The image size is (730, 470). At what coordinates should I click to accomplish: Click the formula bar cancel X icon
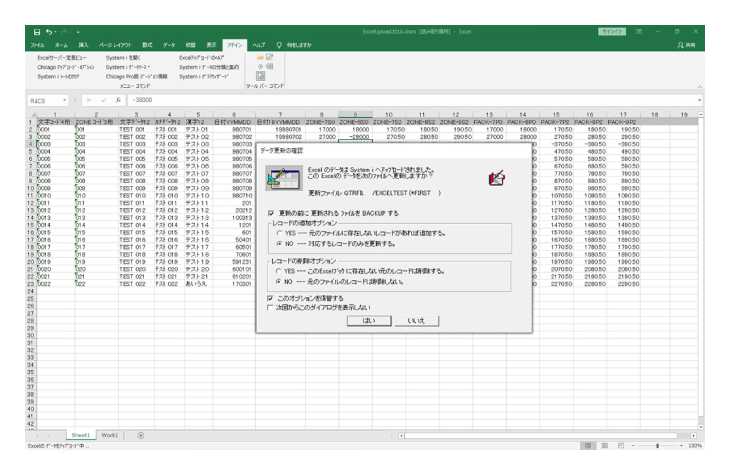(x=88, y=100)
